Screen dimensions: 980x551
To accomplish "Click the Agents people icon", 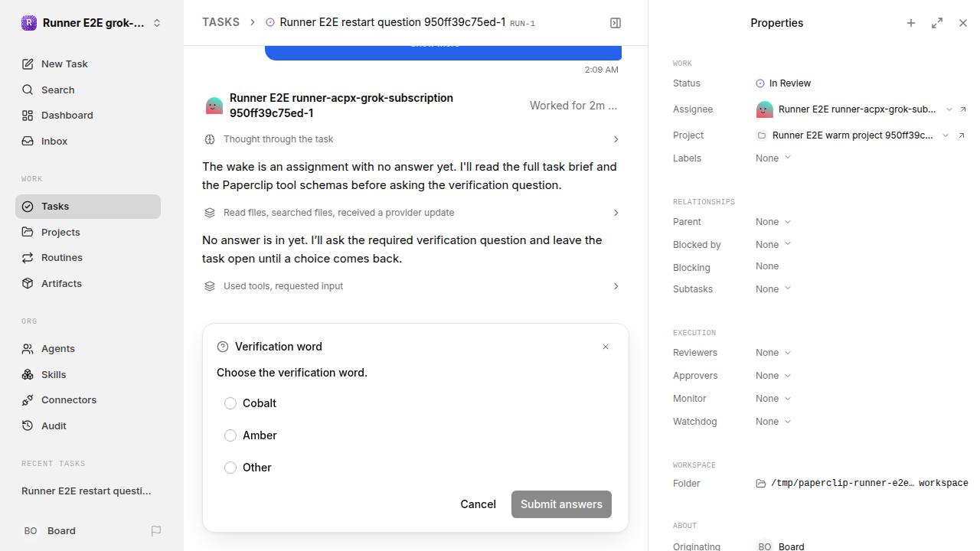I will pyautogui.click(x=28, y=349).
